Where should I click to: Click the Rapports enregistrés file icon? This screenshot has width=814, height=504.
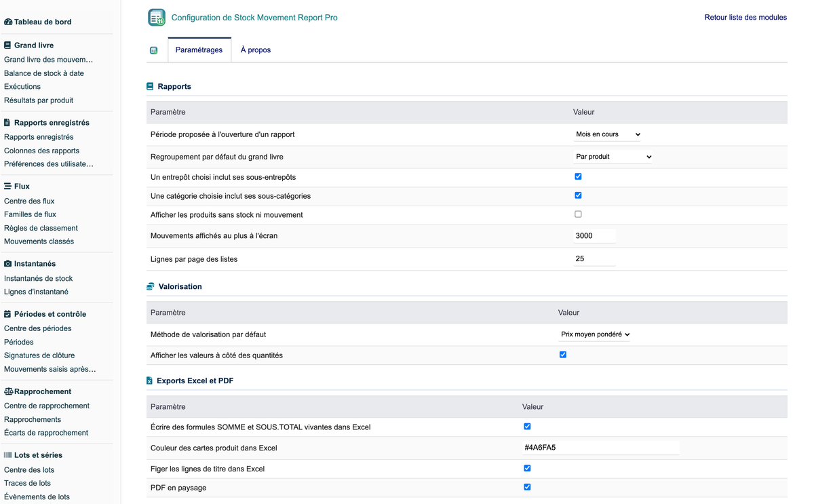pyautogui.click(x=7, y=123)
